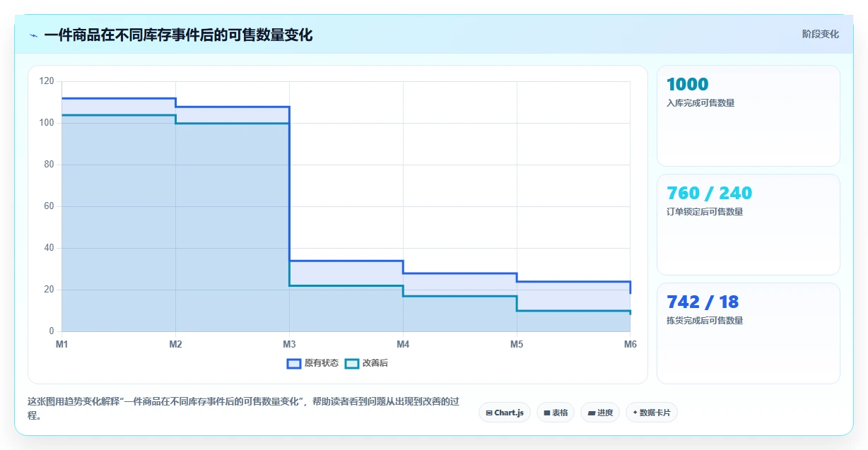Select the Chart.js tag
Image resolution: width=868 pixels, height=450 pixels.
coord(505,413)
